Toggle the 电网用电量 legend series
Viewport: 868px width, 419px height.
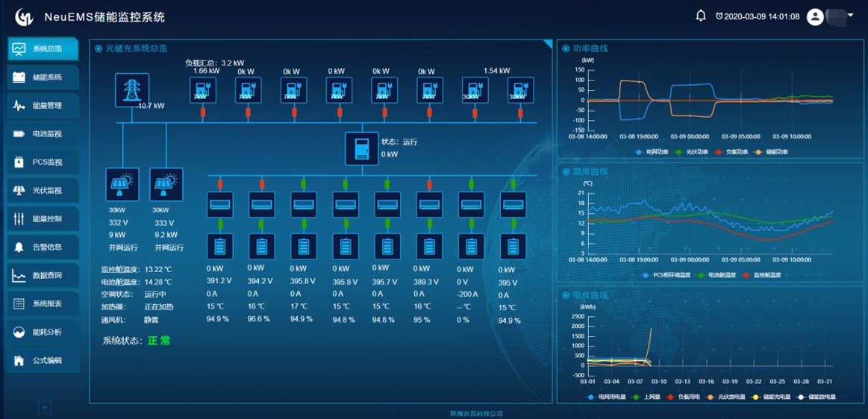(605, 397)
